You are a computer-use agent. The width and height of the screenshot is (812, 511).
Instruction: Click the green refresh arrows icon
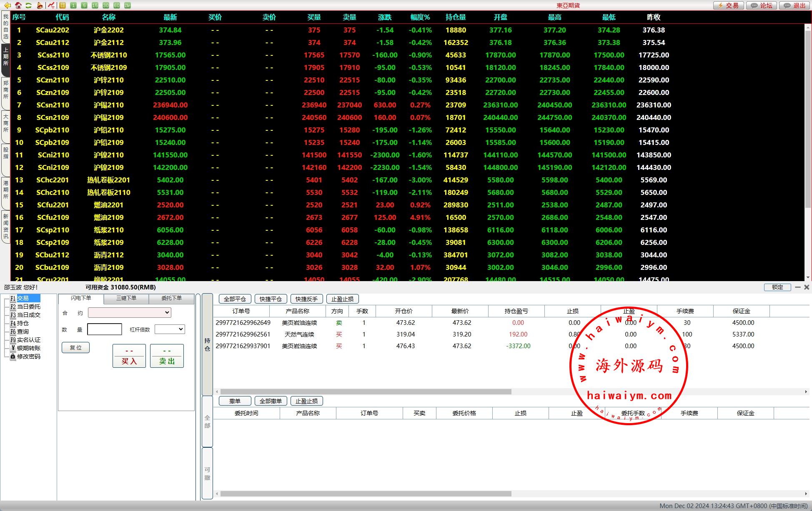coord(29,5)
